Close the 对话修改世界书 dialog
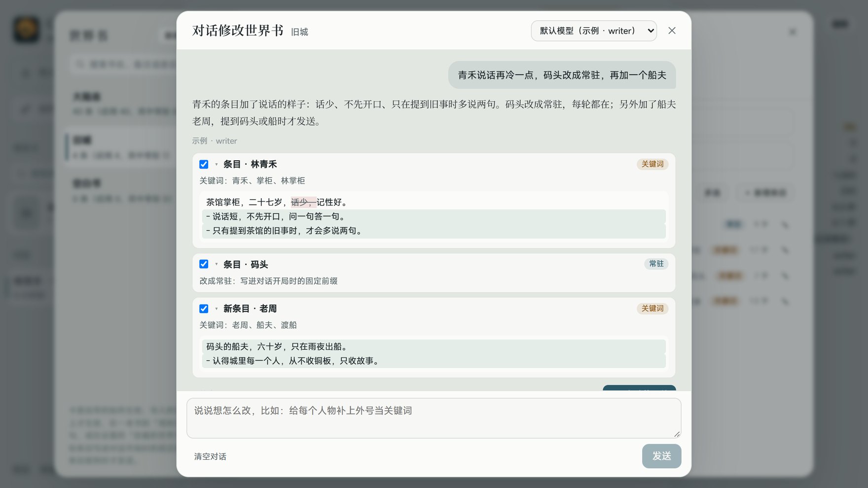Image resolution: width=868 pixels, height=488 pixels. point(672,31)
